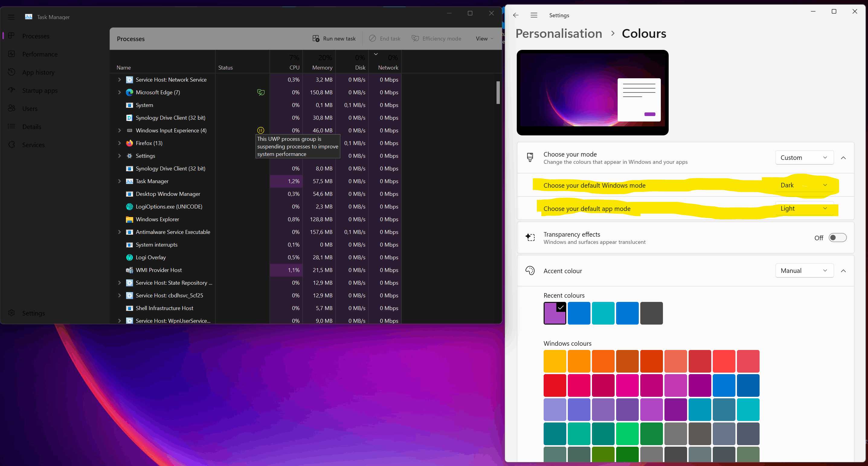Sort processes by the Name column header
The height and width of the screenshot is (466, 868).
click(162, 62)
